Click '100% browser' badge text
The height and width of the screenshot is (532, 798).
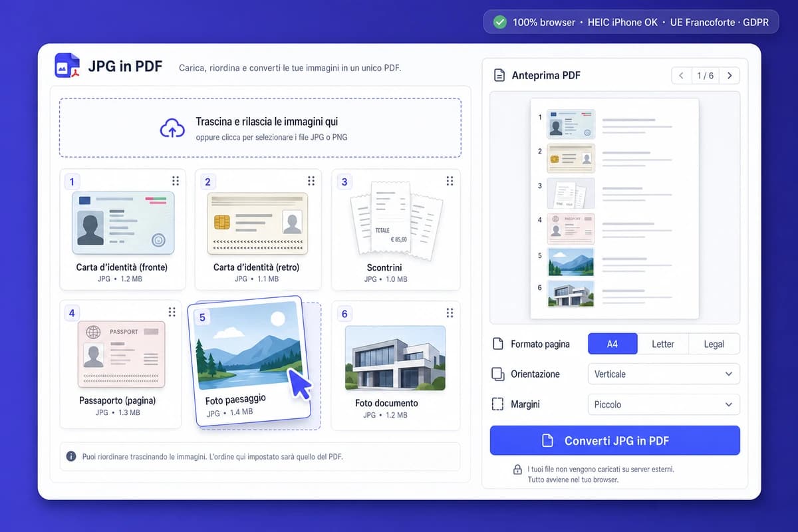coord(544,22)
